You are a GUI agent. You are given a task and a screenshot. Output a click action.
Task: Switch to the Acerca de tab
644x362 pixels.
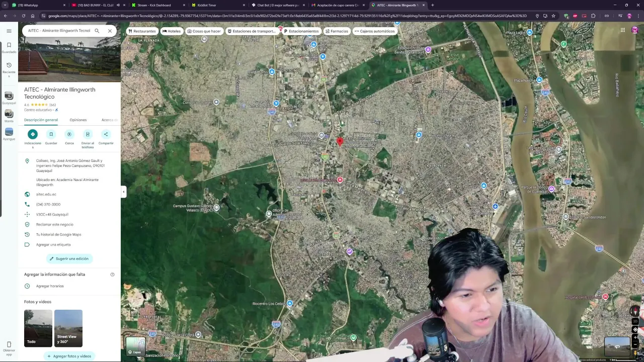[110, 120]
